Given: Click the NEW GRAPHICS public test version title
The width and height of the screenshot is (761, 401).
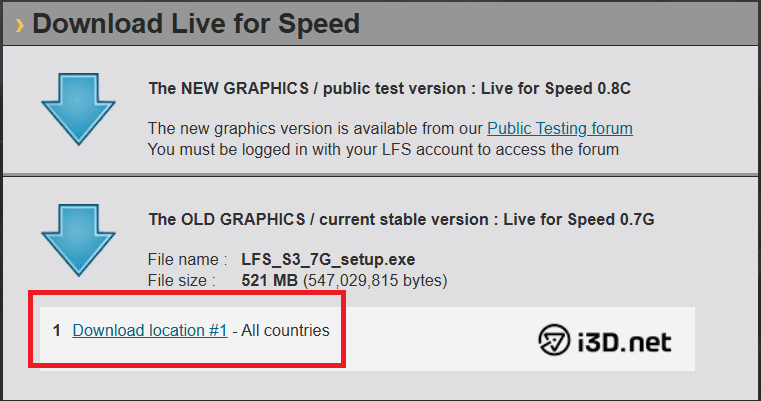Looking at the screenshot, I should (389, 88).
